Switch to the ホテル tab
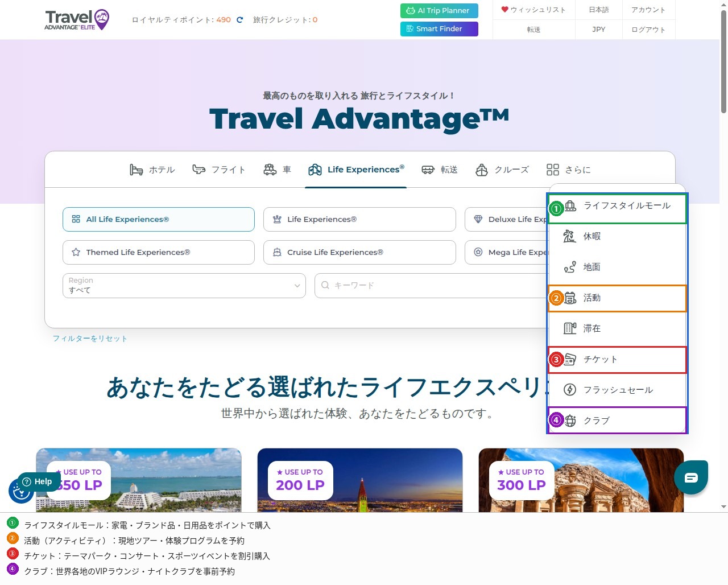Viewport: 728px width, 585px height. pos(152,170)
